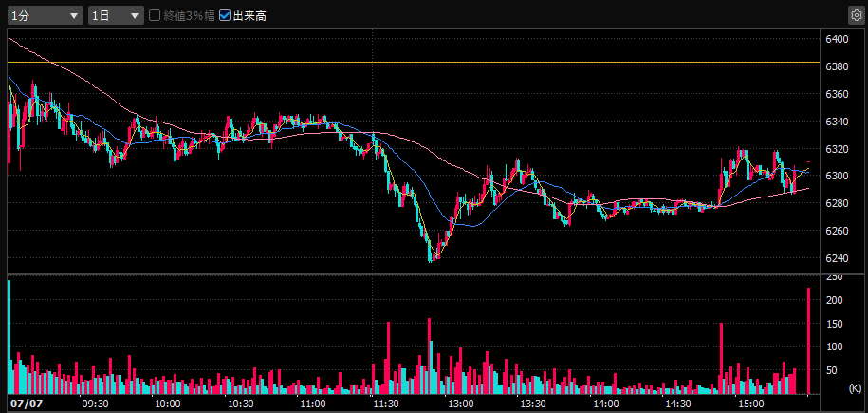Click the 100 volume axis label
Viewport: 868px width, 413px height.
[834, 347]
